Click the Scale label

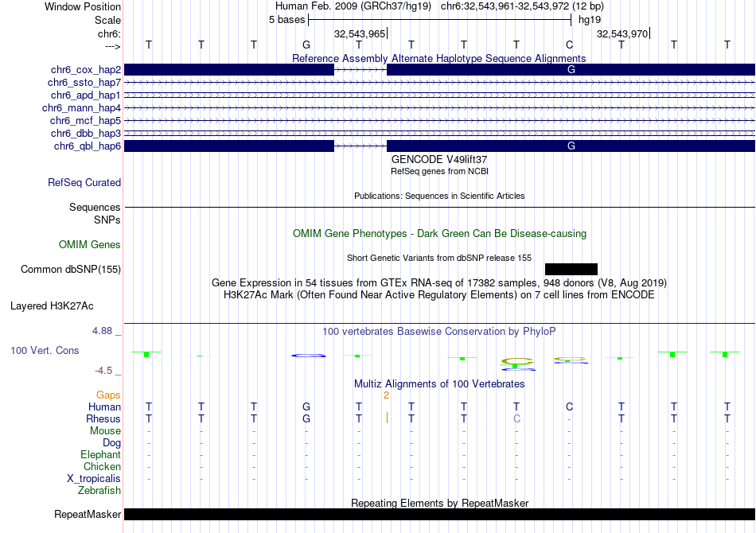point(108,20)
